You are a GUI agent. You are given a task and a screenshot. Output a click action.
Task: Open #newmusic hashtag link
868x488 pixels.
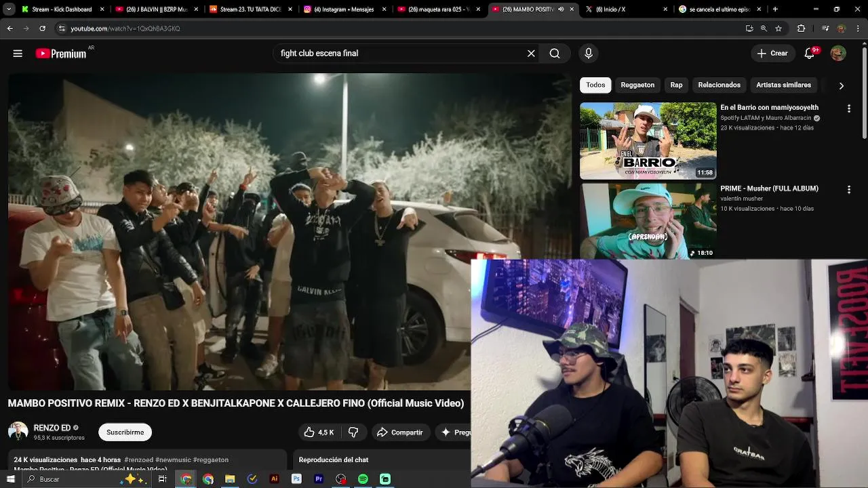[173, 460]
